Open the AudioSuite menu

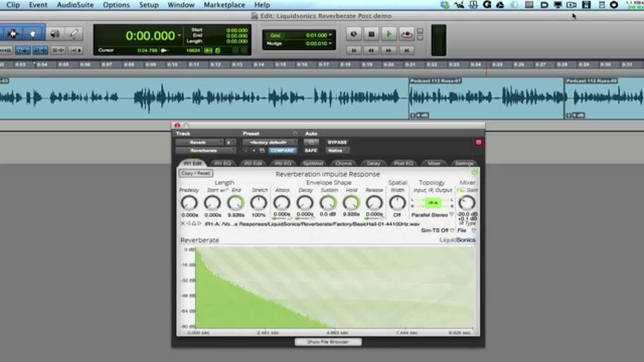pyautogui.click(x=75, y=5)
